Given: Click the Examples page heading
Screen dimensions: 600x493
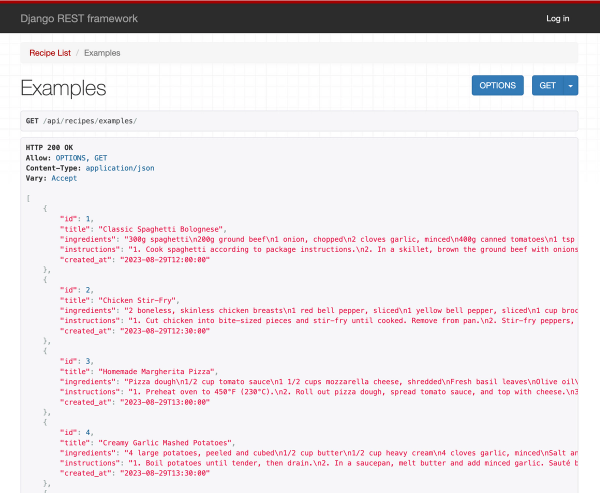Looking at the screenshot, I should pos(63,88).
